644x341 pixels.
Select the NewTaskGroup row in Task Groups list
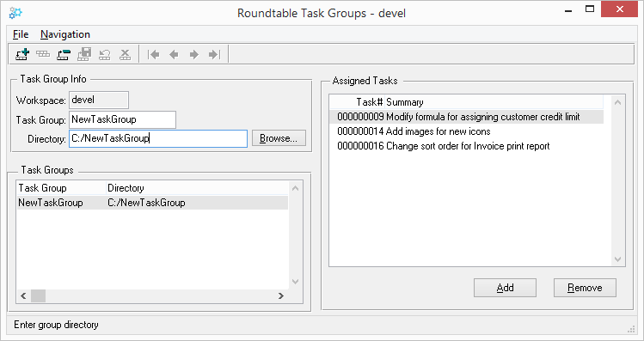pyautogui.click(x=152, y=203)
